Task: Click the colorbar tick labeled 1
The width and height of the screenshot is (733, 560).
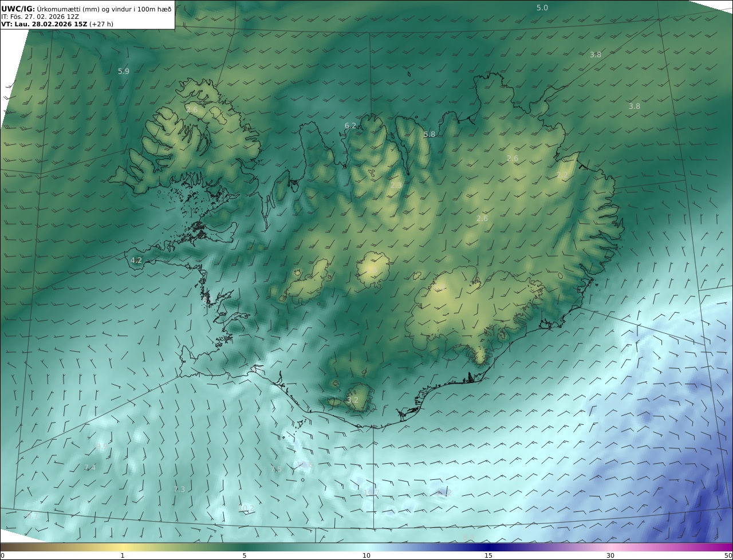Action: point(123,555)
